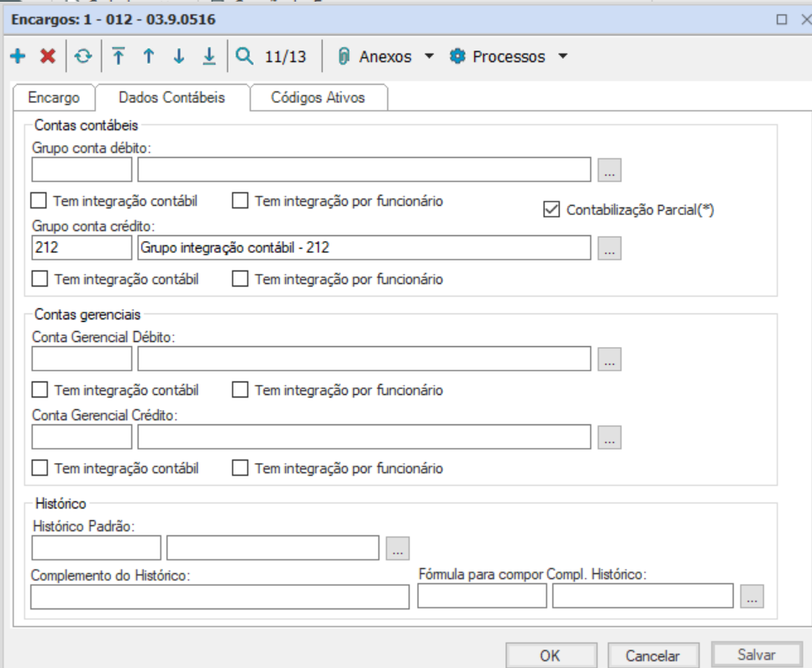
Task: Click the Processos gear icon
Action: pos(457,56)
